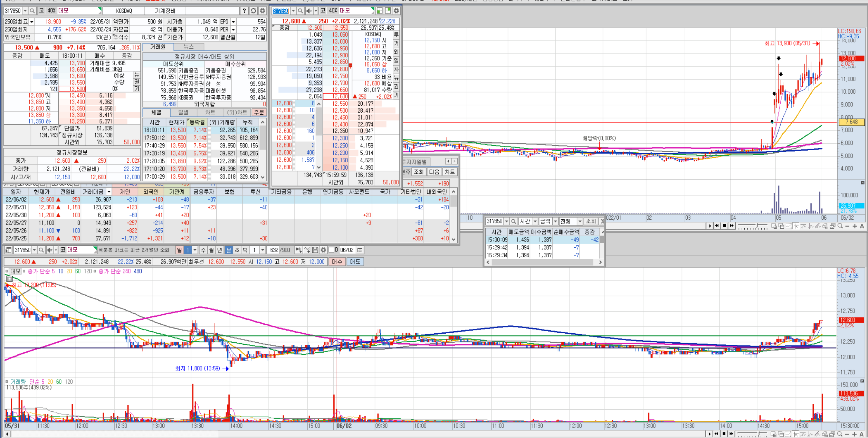Screen dimensions: 868x438
Task: Toggle 월 (monthly) period button
Action: (211, 250)
